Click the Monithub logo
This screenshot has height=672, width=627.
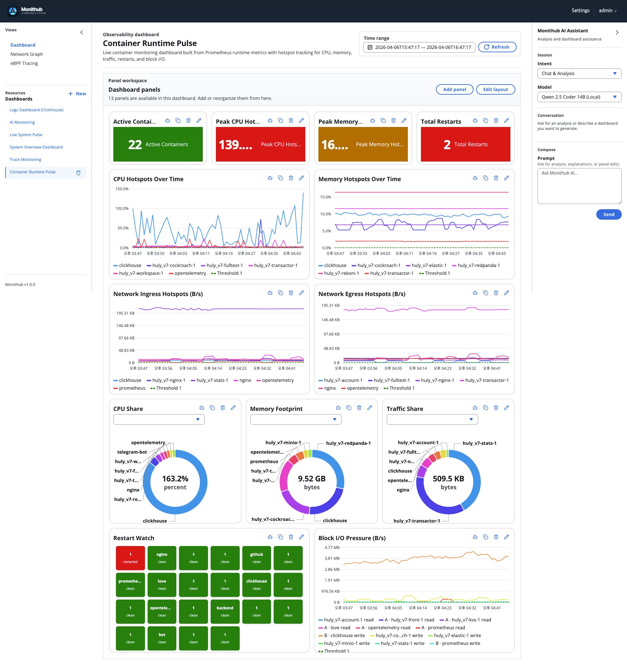pos(13,11)
